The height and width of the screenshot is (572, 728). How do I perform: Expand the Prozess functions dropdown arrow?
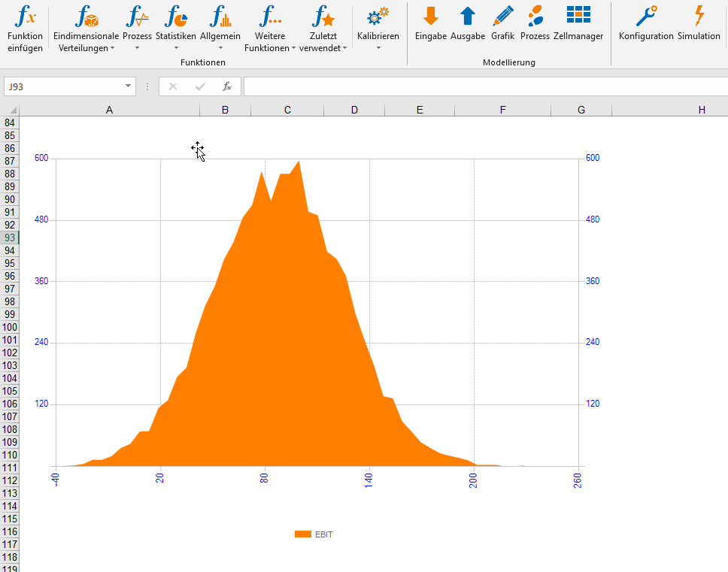(x=137, y=48)
